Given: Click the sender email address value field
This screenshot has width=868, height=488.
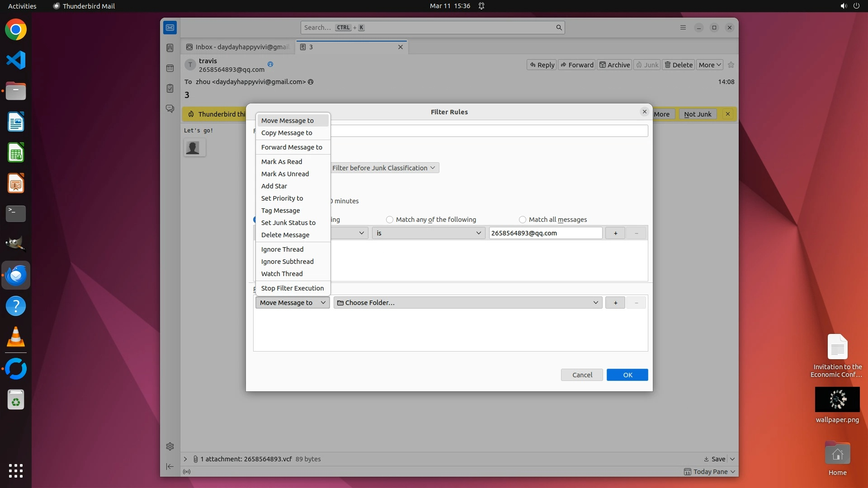Looking at the screenshot, I should pyautogui.click(x=545, y=233).
